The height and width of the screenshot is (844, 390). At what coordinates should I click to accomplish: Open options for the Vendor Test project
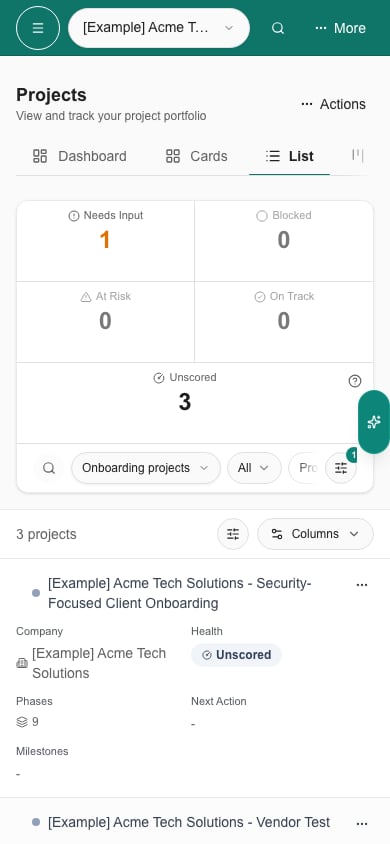(362, 824)
